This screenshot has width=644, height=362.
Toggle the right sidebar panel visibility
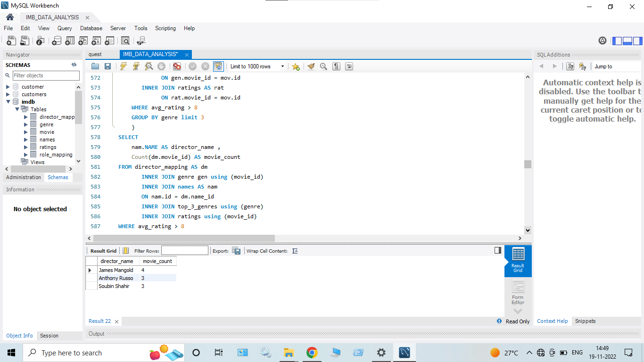(x=638, y=41)
